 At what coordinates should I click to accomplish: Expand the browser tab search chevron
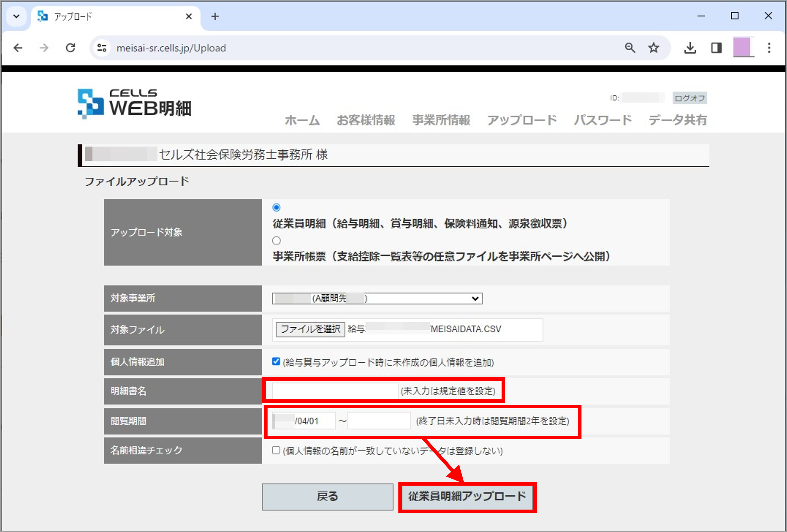(16, 16)
